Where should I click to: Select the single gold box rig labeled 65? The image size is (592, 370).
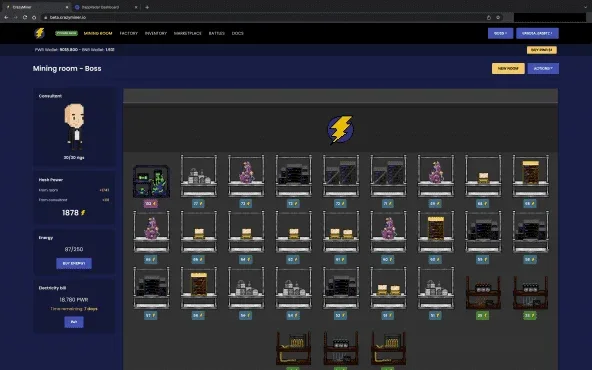pyautogui.click(x=199, y=231)
